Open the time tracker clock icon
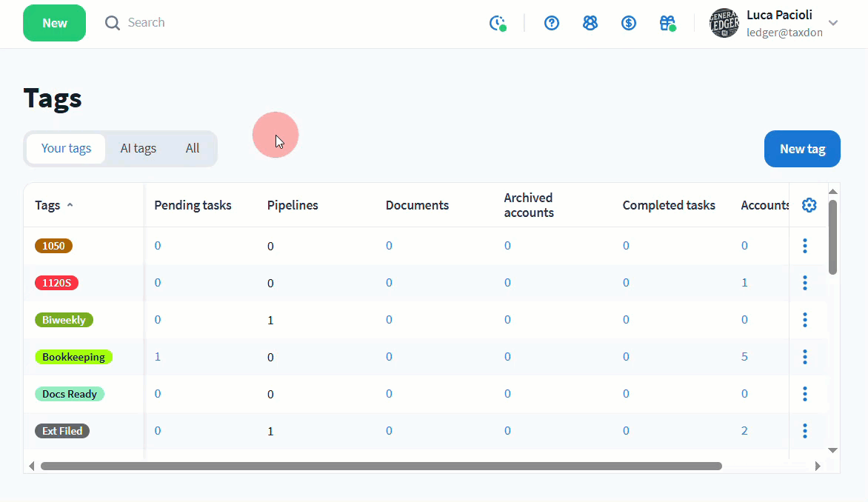The image size is (868, 502). pyautogui.click(x=498, y=23)
